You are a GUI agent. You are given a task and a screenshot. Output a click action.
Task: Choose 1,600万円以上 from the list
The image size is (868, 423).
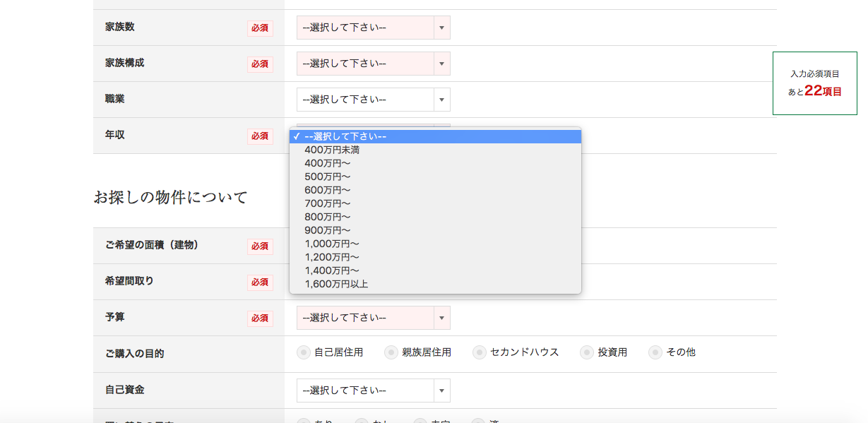tap(336, 284)
